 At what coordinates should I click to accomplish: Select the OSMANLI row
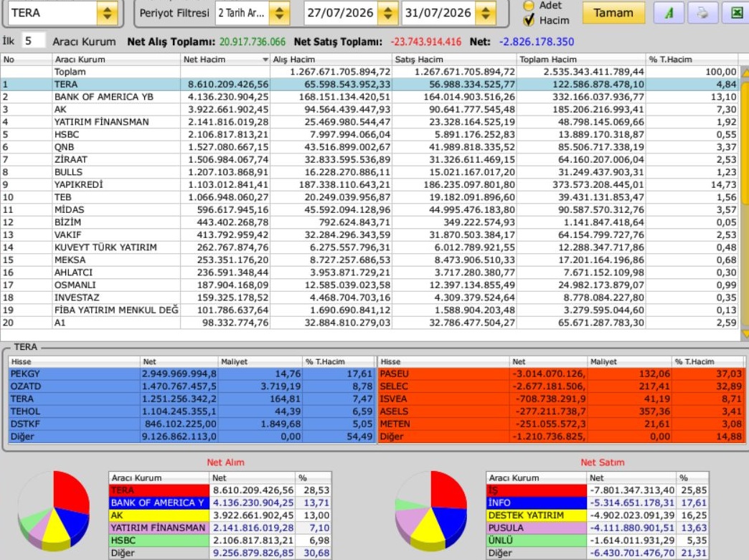point(369,285)
